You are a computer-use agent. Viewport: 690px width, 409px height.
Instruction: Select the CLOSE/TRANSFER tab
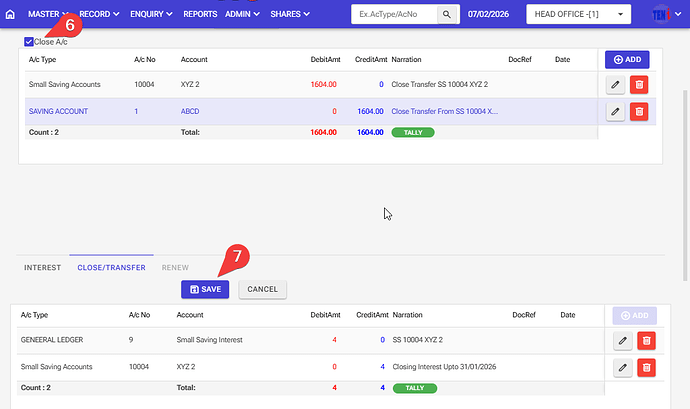[111, 268]
